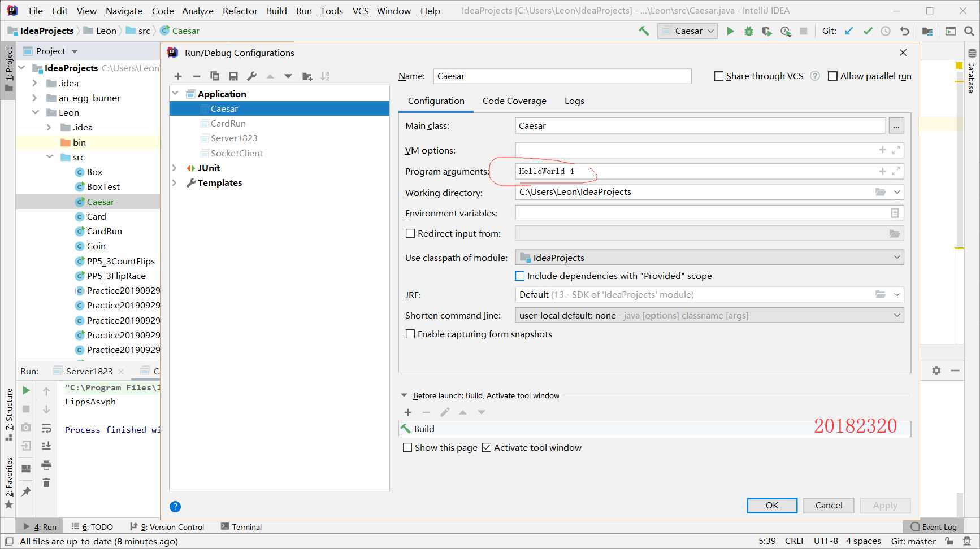The image size is (980, 549).
Task: Click the Build project hammer icon
Action: (x=644, y=31)
